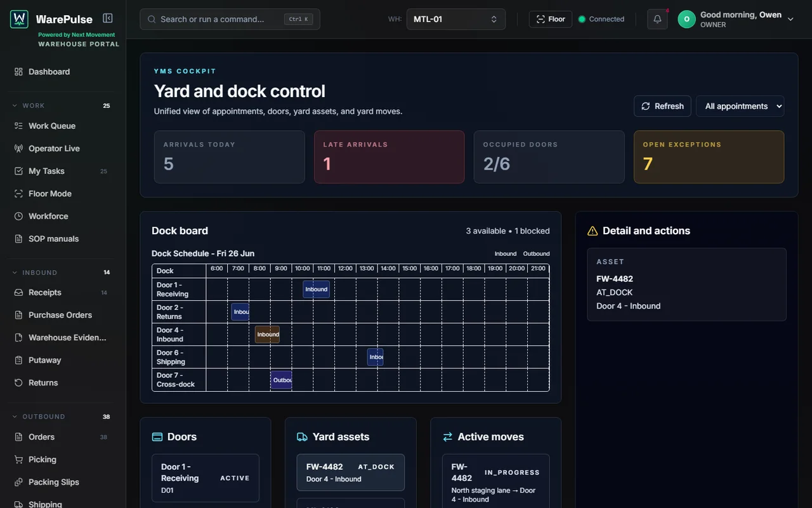Click the Door 6 - Shipping row label
Image resolution: width=812 pixels, height=508 pixels.
click(x=171, y=357)
